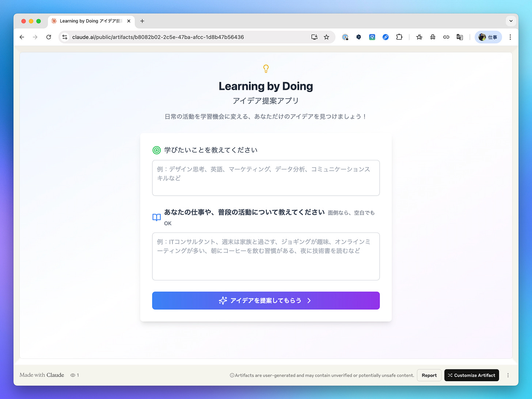Click the macOS green maximize button
532x399 pixels.
click(39, 21)
